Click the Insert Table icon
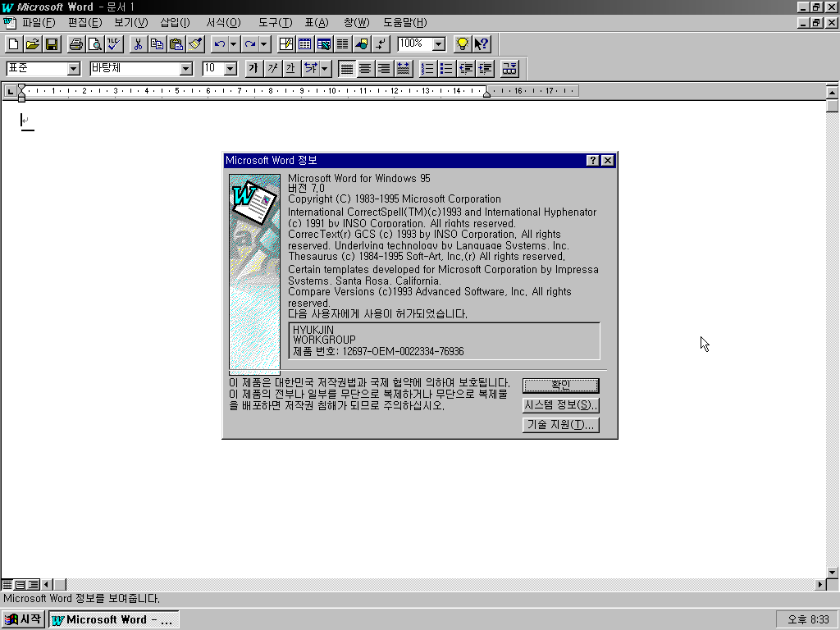Screen dimensions: 840x630 305,44
